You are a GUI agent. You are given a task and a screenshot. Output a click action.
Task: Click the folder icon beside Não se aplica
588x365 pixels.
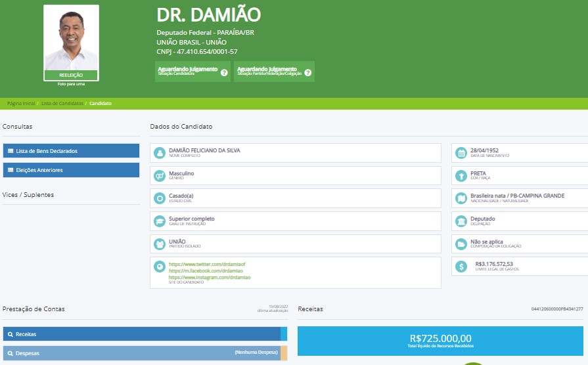tap(461, 244)
